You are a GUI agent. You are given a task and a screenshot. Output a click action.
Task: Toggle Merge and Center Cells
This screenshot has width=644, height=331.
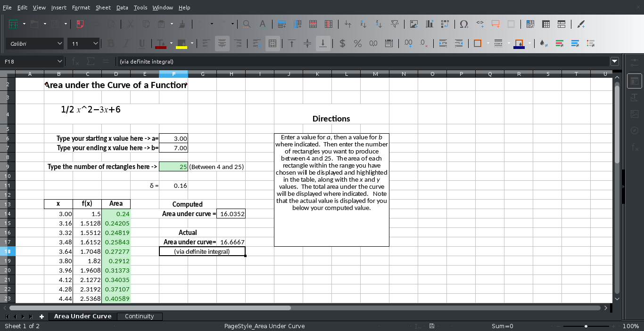coord(272,43)
